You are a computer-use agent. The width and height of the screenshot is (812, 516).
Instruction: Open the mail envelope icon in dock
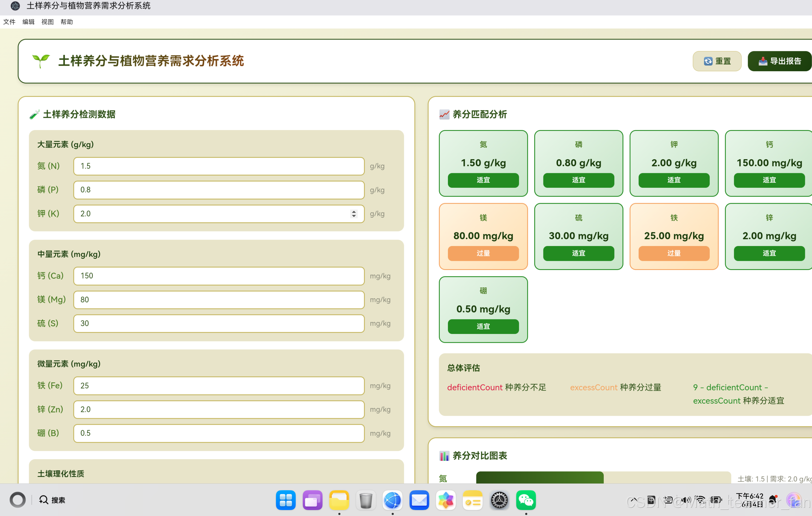419,500
